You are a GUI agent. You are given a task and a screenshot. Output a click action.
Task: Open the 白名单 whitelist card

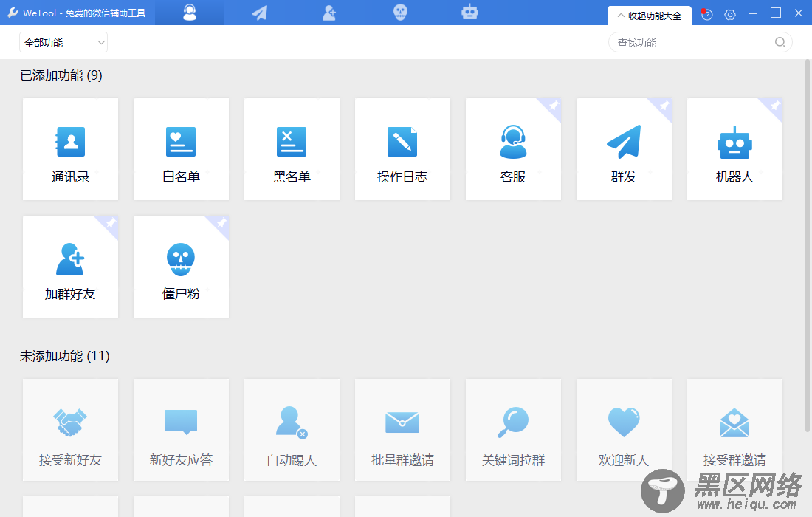pos(182,149)
